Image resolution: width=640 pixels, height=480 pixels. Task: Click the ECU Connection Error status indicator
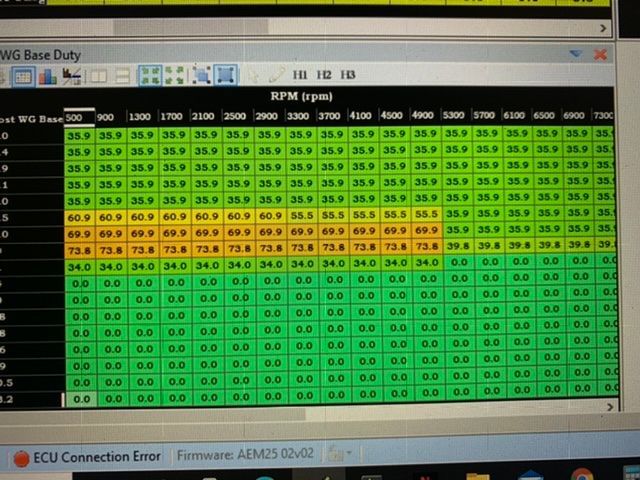pyautogui.click(x=87, y=456)
